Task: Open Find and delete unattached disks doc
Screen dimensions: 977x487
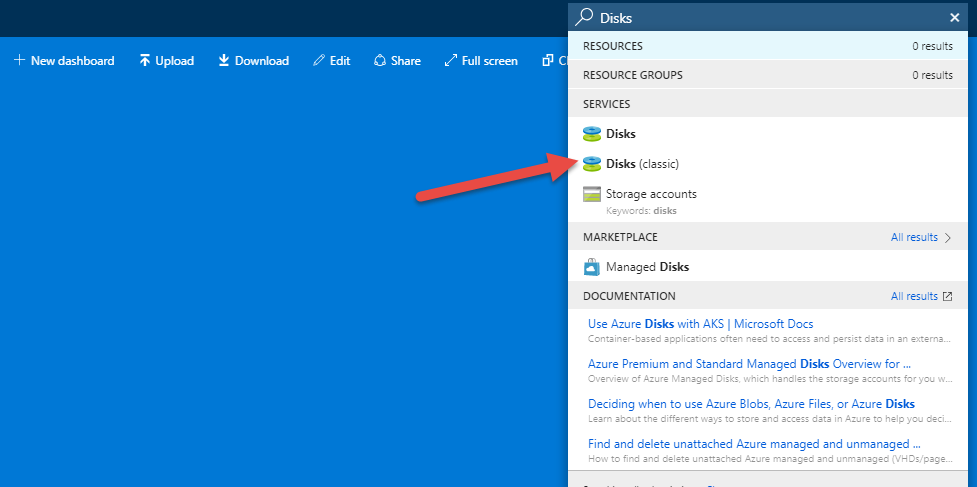Action: pos(755,444)
